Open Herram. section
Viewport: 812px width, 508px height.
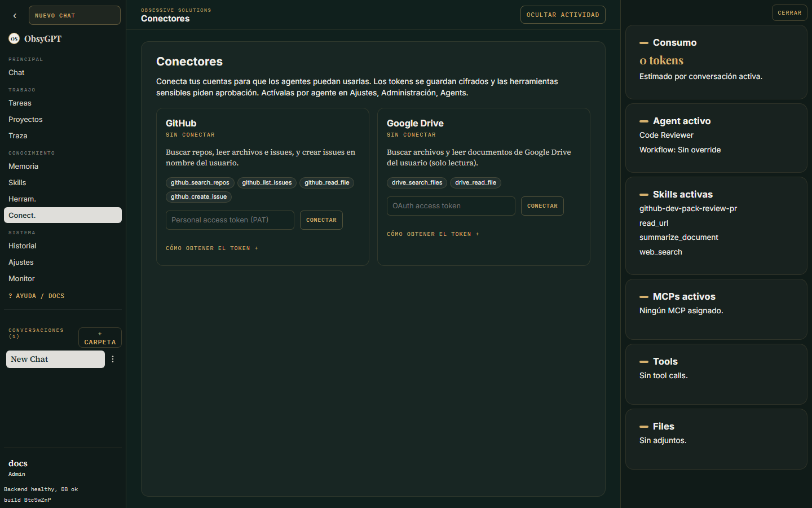coord(63,199)
